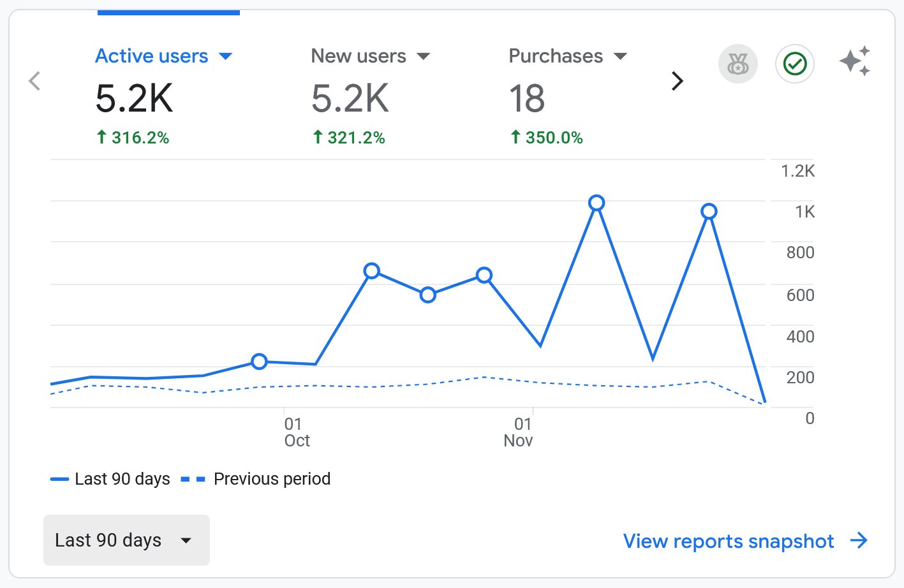Open Insights via the sparkle icon
Image resolution: width=904 pixels, height=588 pixels.
(x=855, y=61)
